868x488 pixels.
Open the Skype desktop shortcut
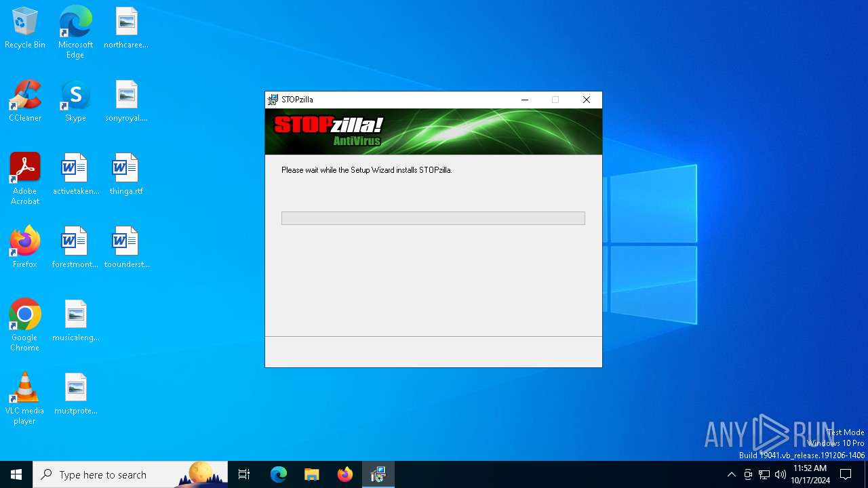click(75, 102)
